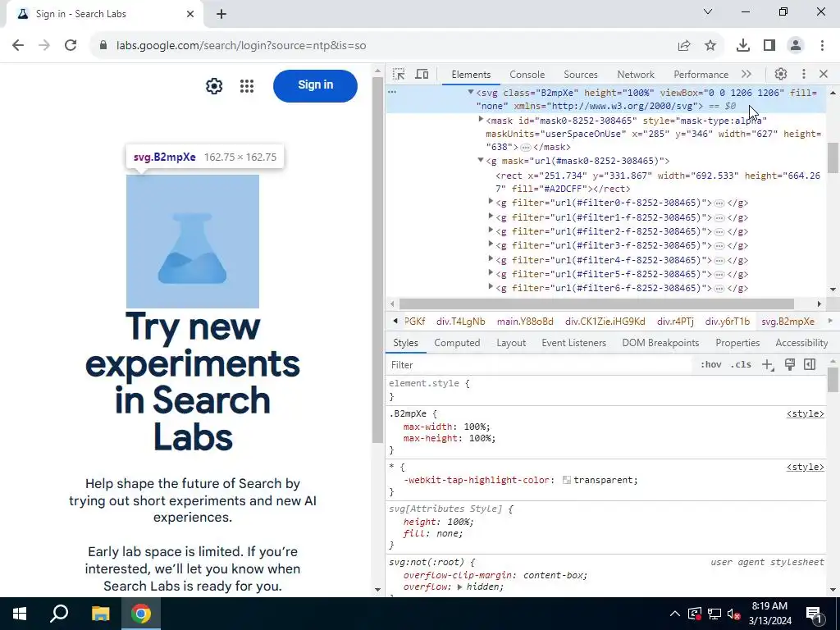Click the new style rule plus icon
Screen dimensions: 840x630
click(768, 365)
